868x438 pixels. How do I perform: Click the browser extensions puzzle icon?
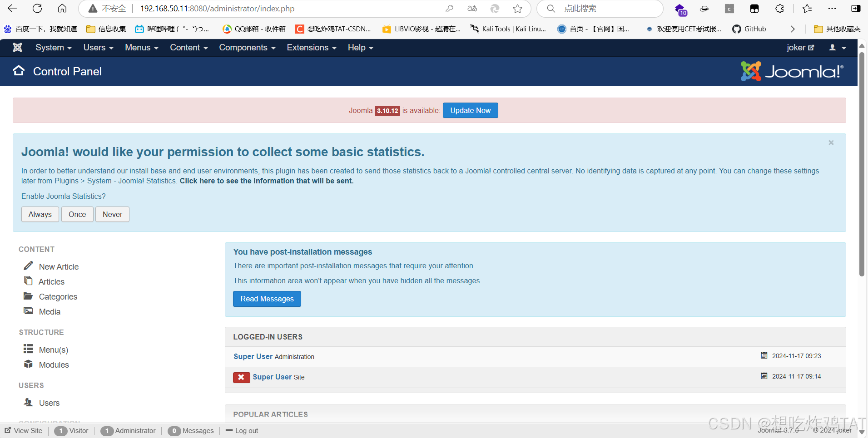pyautogui.click(x=779, y=9)
